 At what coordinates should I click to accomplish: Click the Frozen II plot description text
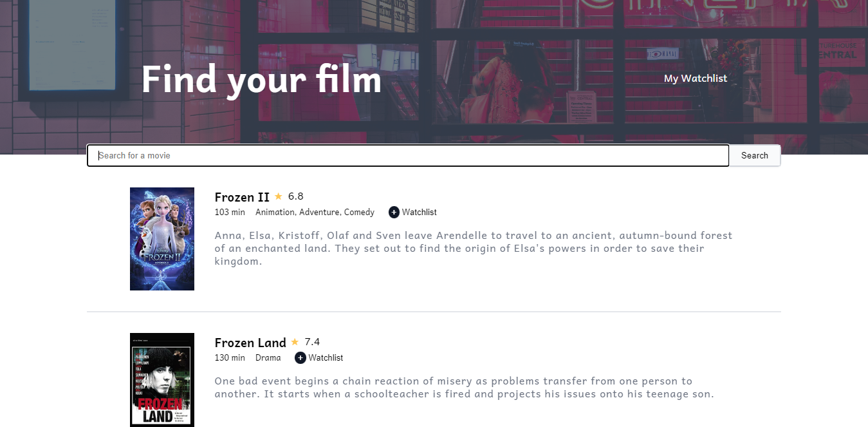pos(474,249)
